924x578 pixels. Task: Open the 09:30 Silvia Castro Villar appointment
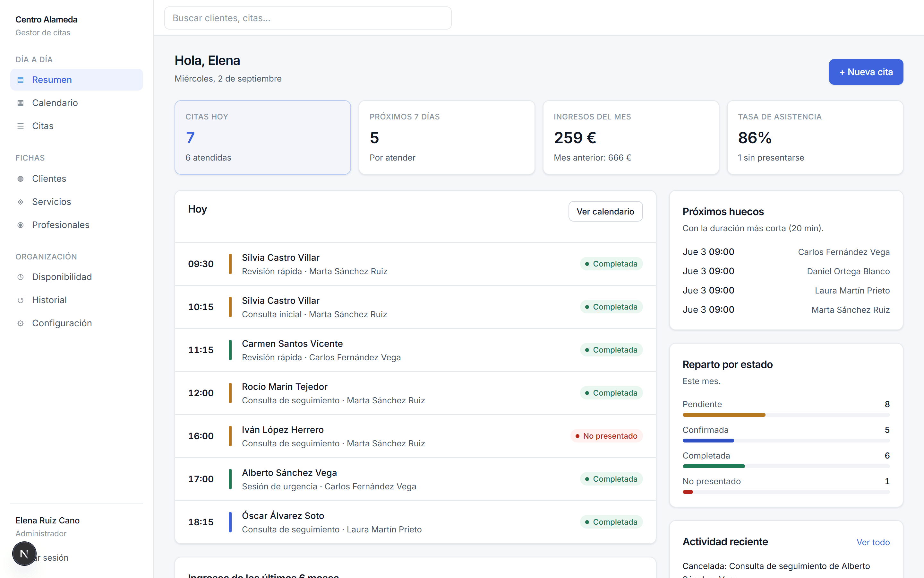415,264
